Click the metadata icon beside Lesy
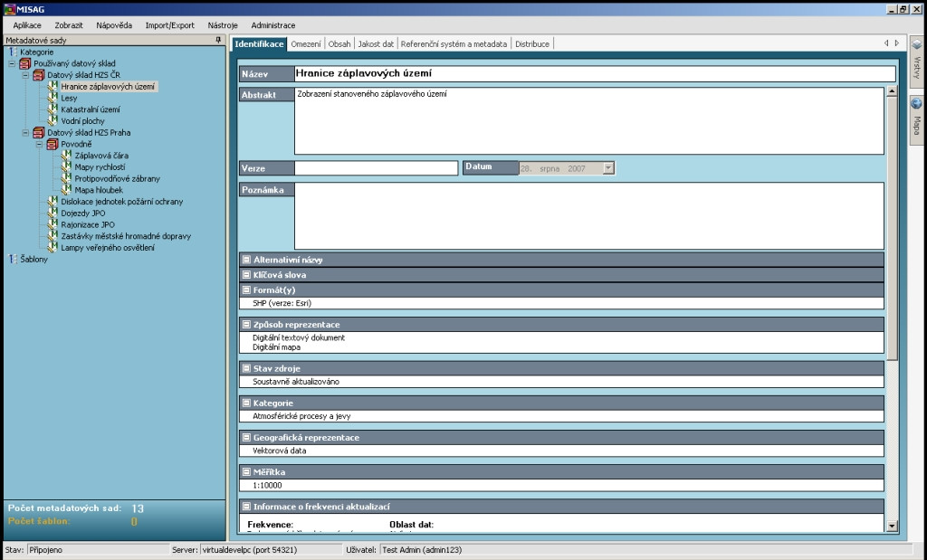 tap(53, 98)
